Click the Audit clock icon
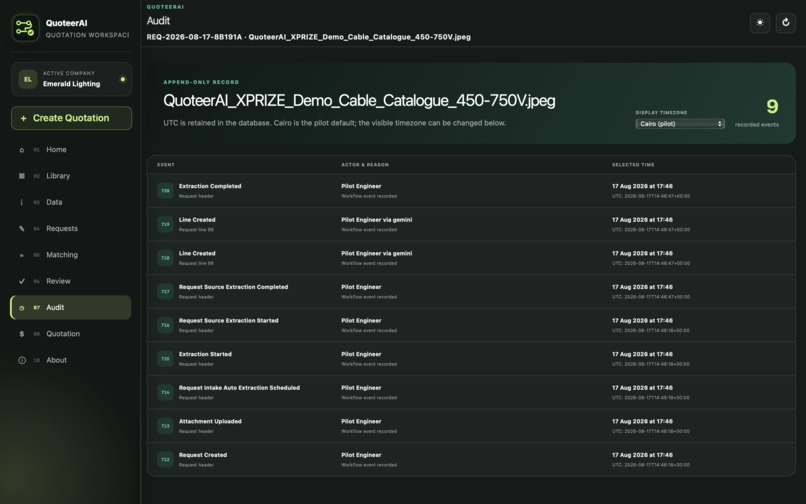The width and height of the screenshot is (806, 504). (x=22, y=308)
